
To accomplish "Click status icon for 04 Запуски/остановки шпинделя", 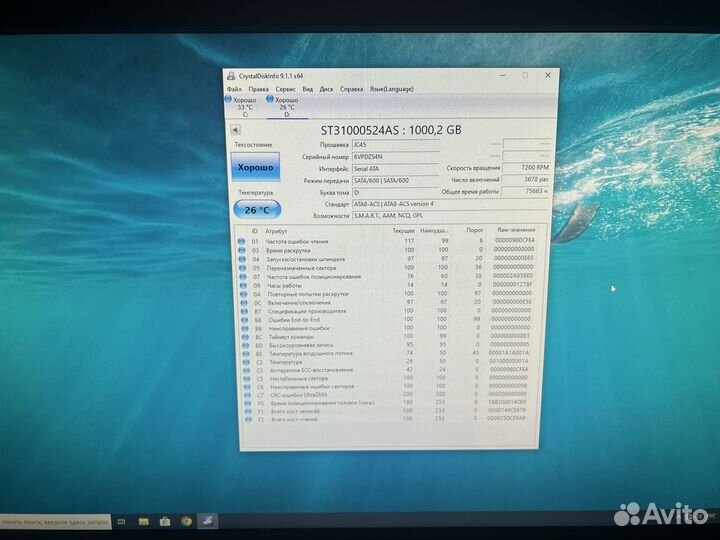I will coord(242,259).
